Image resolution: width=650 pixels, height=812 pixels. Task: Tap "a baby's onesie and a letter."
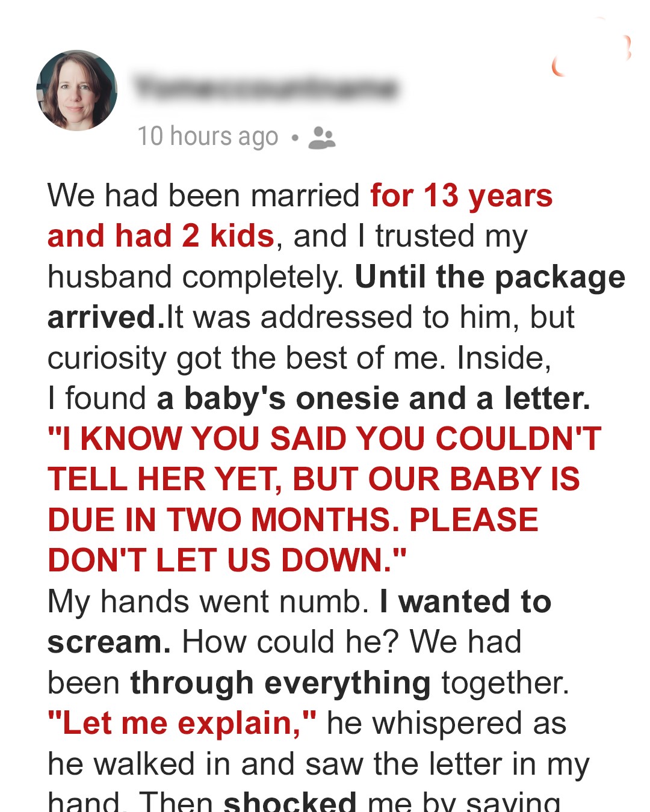tap(373, 398)
